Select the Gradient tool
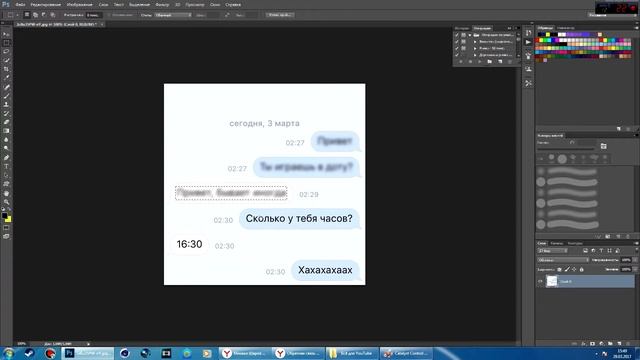 (x=6, y=131)
